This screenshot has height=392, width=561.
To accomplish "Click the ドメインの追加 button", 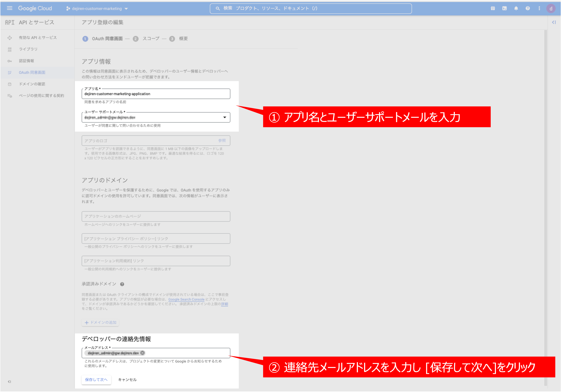I will click(x=100, y=322).
